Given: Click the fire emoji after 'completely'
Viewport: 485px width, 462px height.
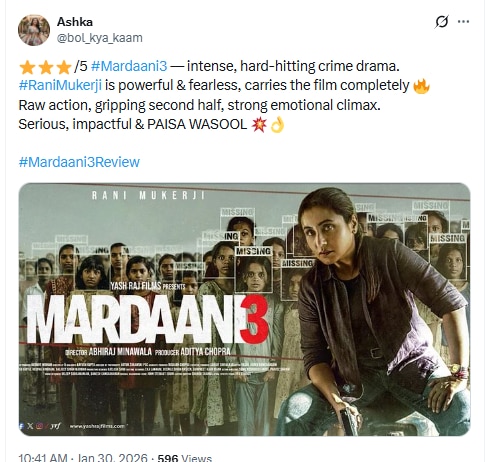Looking at the screenshot, I should point(421,86).
